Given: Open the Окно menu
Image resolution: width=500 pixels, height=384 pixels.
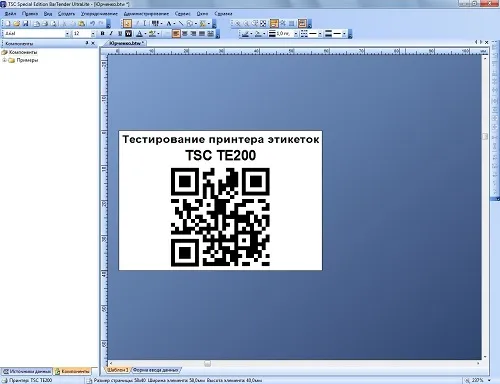Looking at the screenshot, I should [x=202, y=14].
